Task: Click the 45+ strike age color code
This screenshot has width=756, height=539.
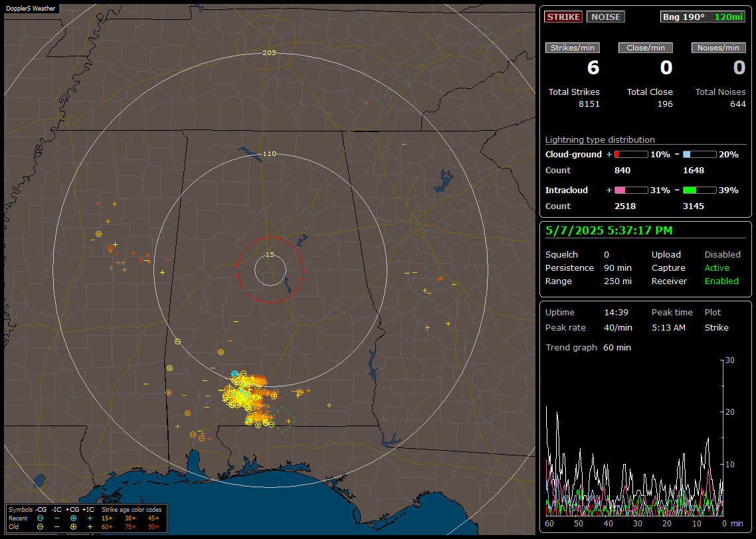Action: (x=153, y=518)
